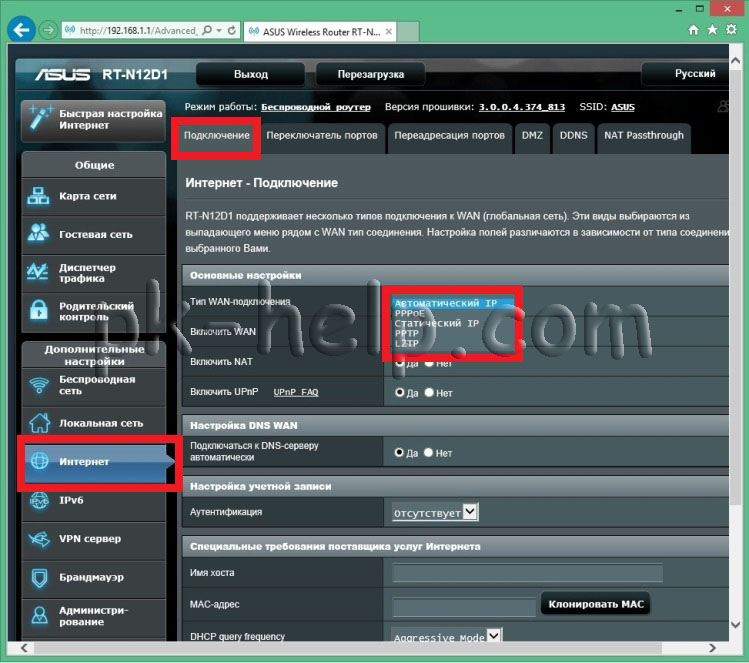The image size is (749, 663).
Task: Click the browser URL address field
Action: [138, 31]
